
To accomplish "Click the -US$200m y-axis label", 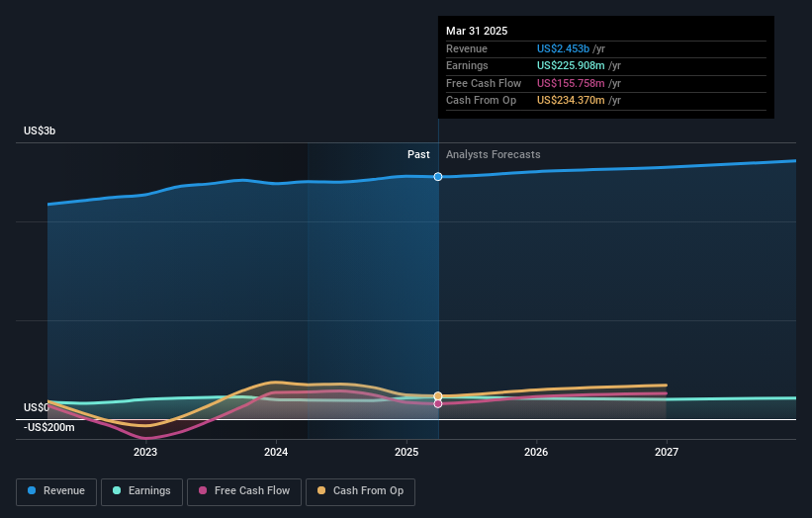I will pos(49,427).
